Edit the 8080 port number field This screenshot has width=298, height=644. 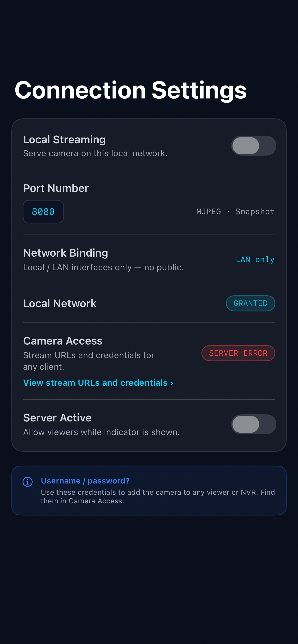(x=43, y=212)
